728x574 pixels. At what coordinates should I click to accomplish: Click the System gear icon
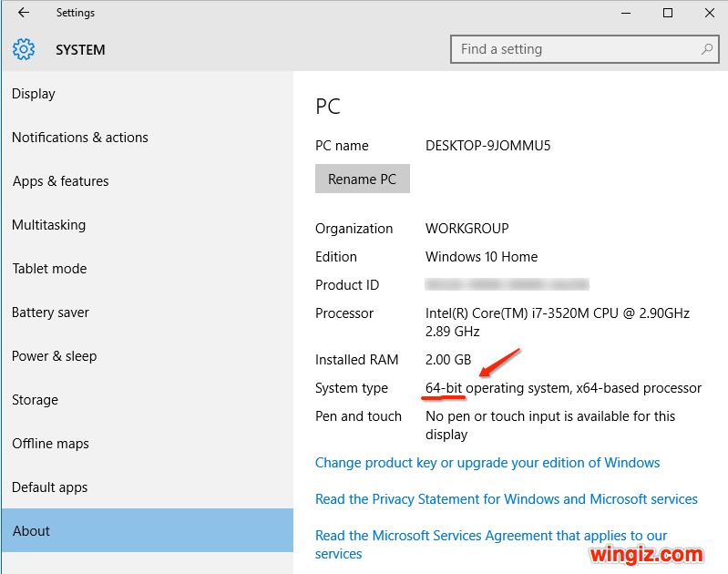coord(24,49)
